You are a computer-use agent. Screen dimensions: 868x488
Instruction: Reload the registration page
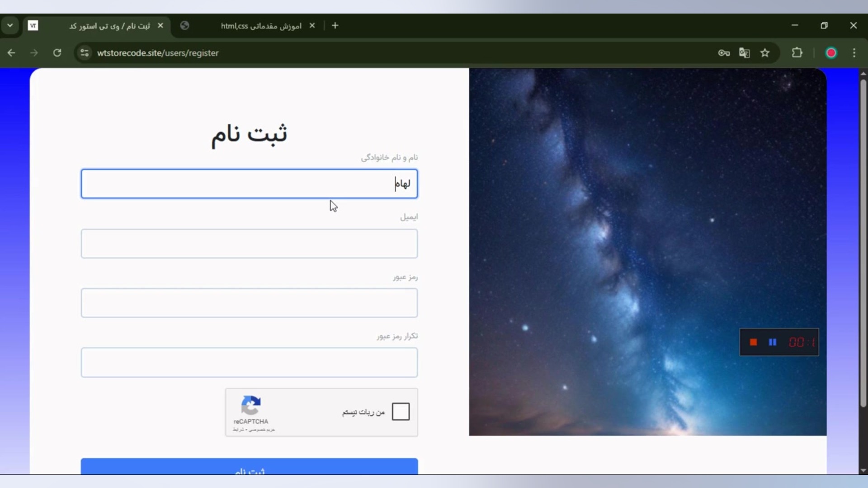coord(57,53)
